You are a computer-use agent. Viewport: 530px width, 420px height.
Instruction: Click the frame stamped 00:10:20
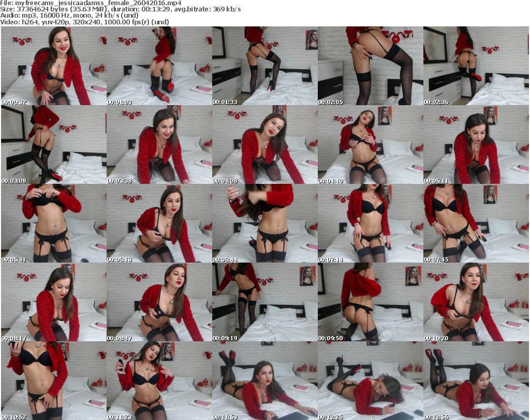click(x=476, y=302)
